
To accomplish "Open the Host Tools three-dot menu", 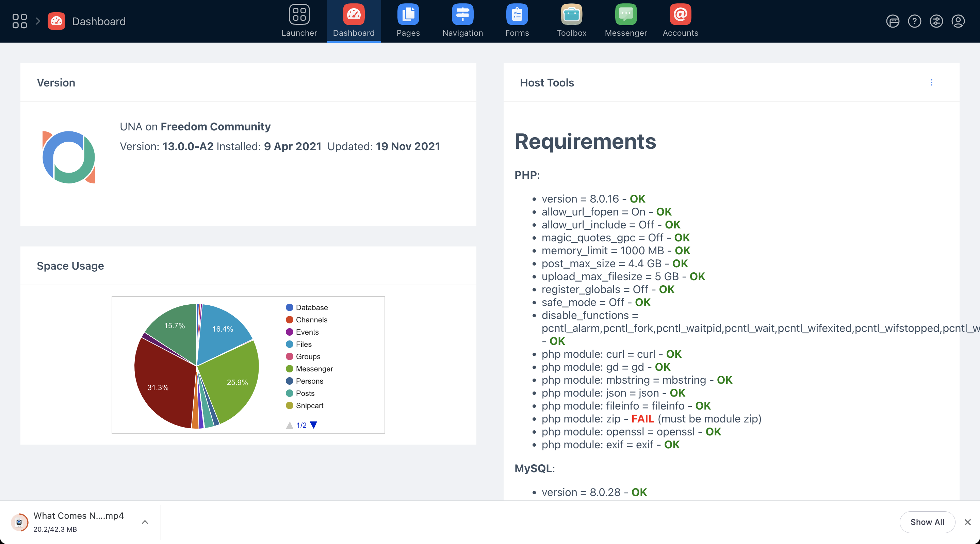I will point(931,83).
